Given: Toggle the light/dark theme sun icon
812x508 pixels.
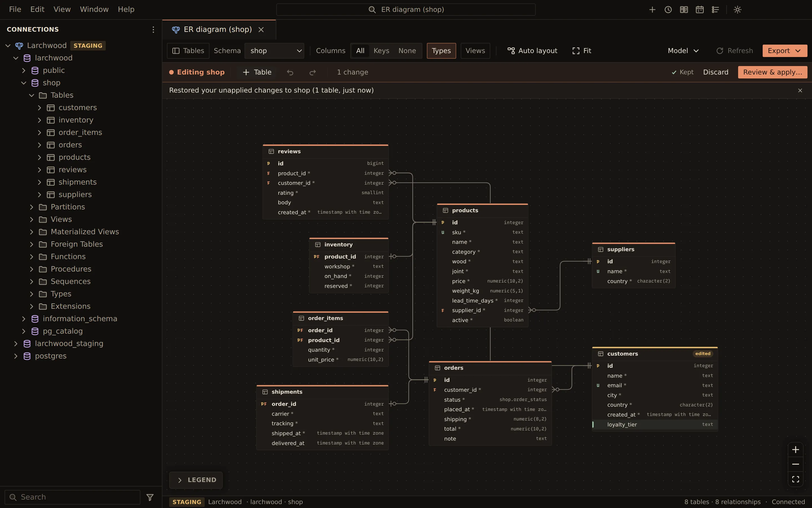Looking at the screenshot, I should pyautogui.click(x=738, y=9).
